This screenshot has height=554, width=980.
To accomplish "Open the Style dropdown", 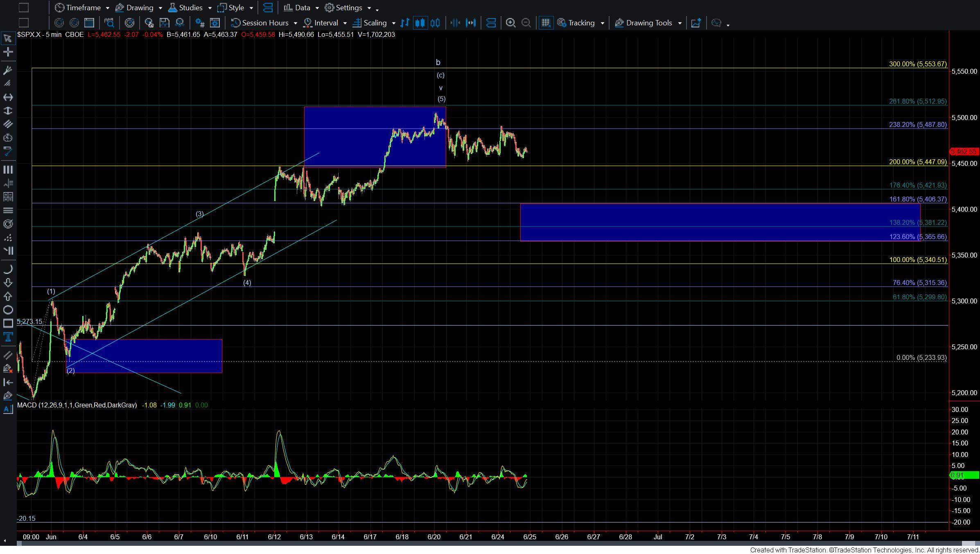I will click(235, 8).
